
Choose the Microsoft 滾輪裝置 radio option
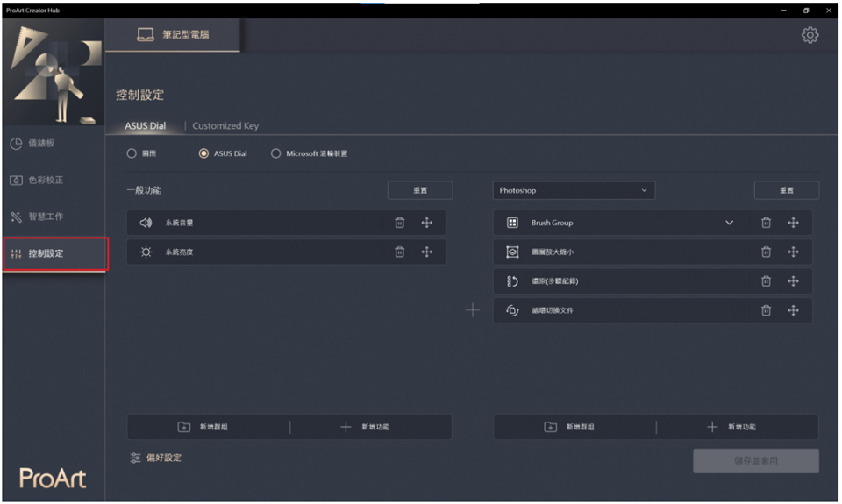(276, 153)
